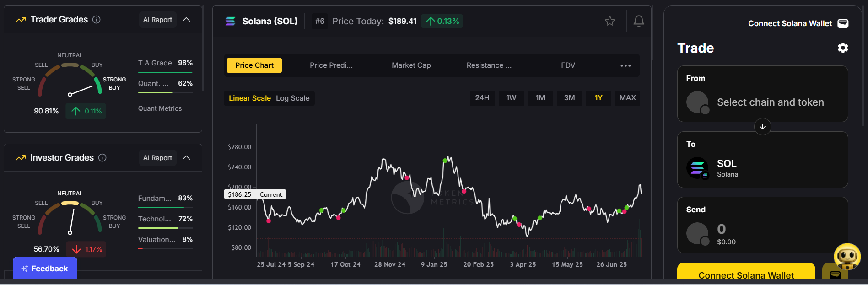868x285 pixels.
Task: Set chart range to 1M
Action: click(540, 98)
